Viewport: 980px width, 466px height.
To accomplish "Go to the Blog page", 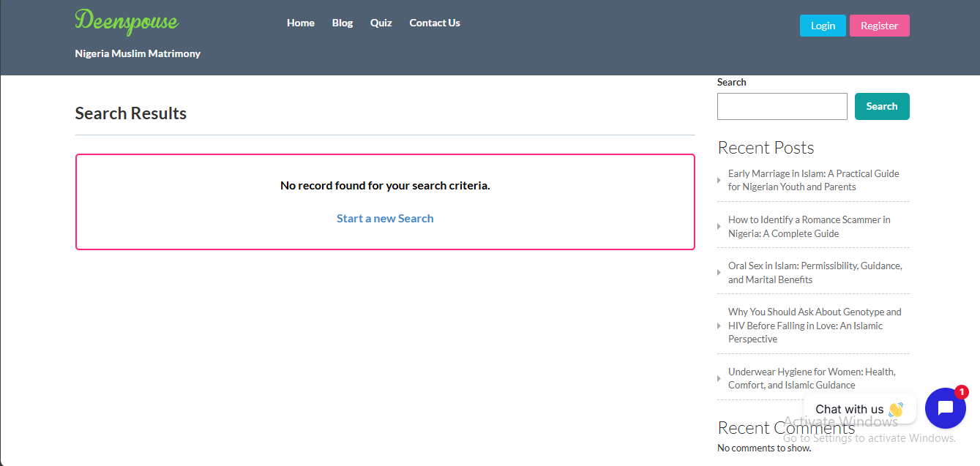I will coord(342,23).
